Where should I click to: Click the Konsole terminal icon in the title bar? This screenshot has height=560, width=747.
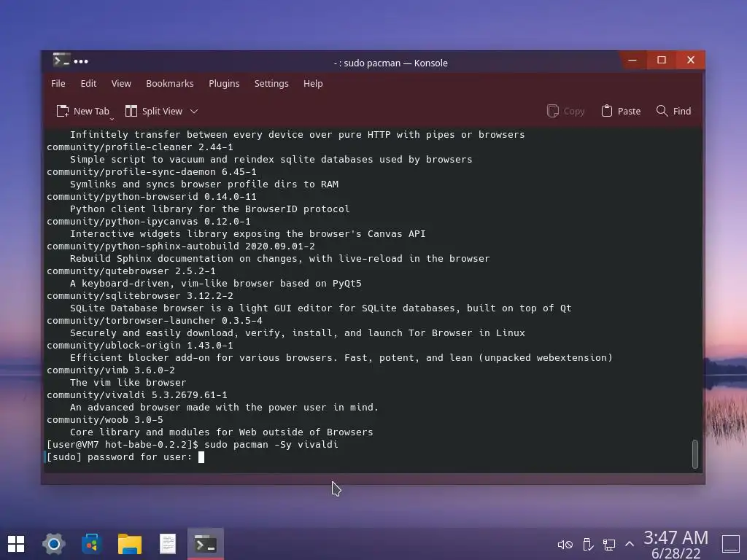click(x=61, y=61)
